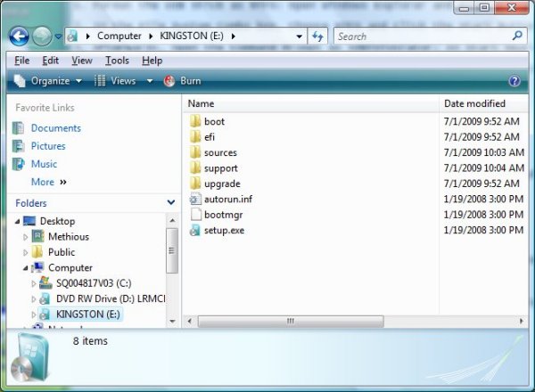
Task: Go back with the blue Back arrow
Action: [19, 37]
